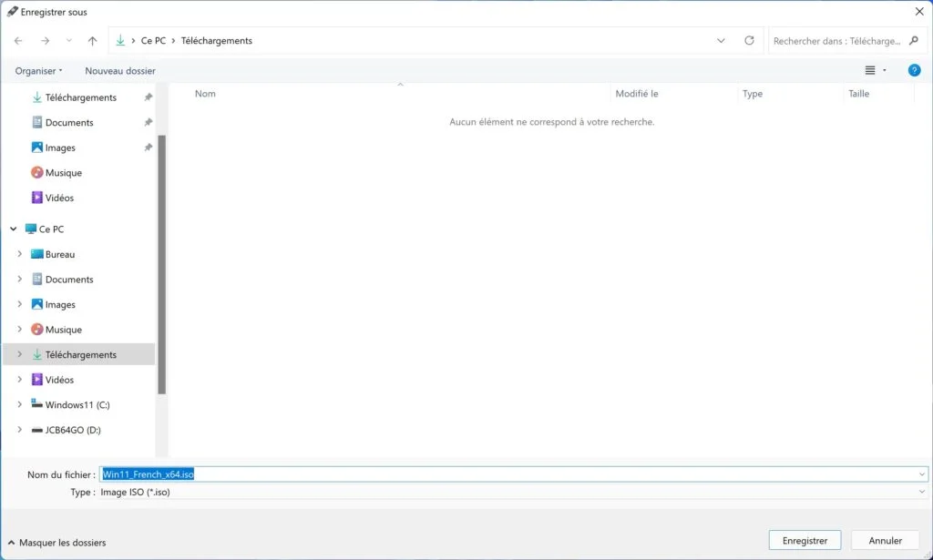The width and height of the screenshot is (933, 560).
Task: Click the search magnifier icon
Action: pyautogui.click(x=914, y=40)
